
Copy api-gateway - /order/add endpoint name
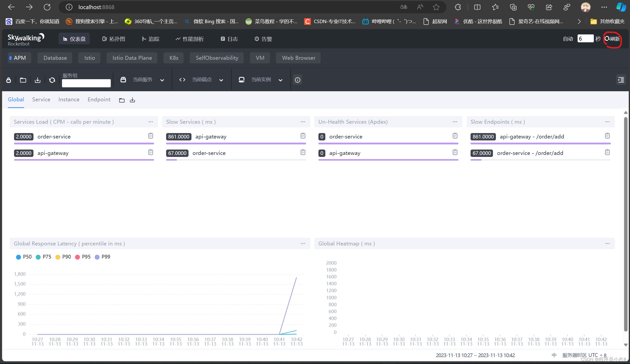[607, 136]
